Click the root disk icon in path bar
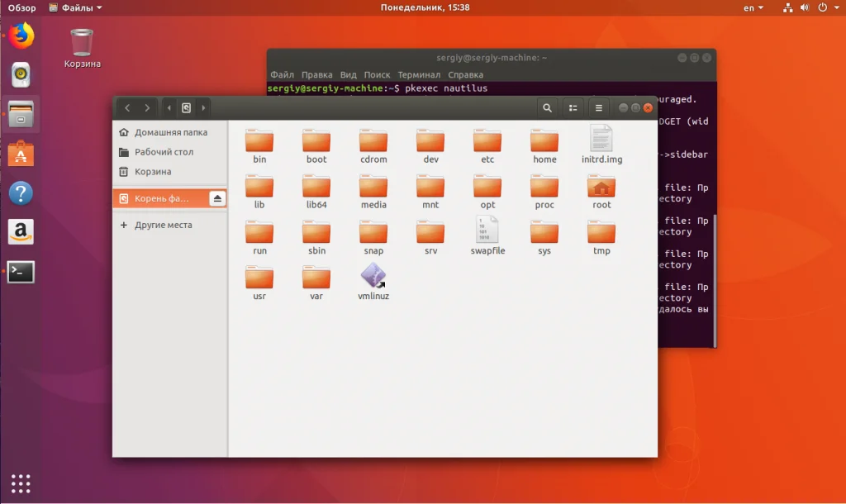Image resolution: width=846 pixels, height=504 pixels. (x=187, y=107)
